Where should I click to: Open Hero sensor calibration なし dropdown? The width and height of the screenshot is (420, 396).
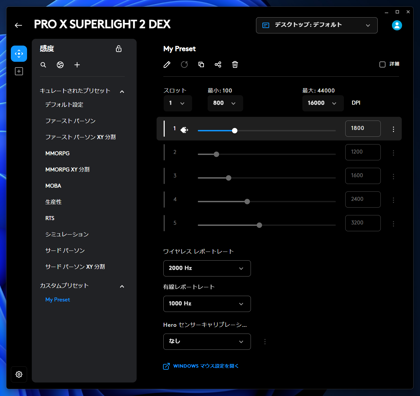coord(207,342)
